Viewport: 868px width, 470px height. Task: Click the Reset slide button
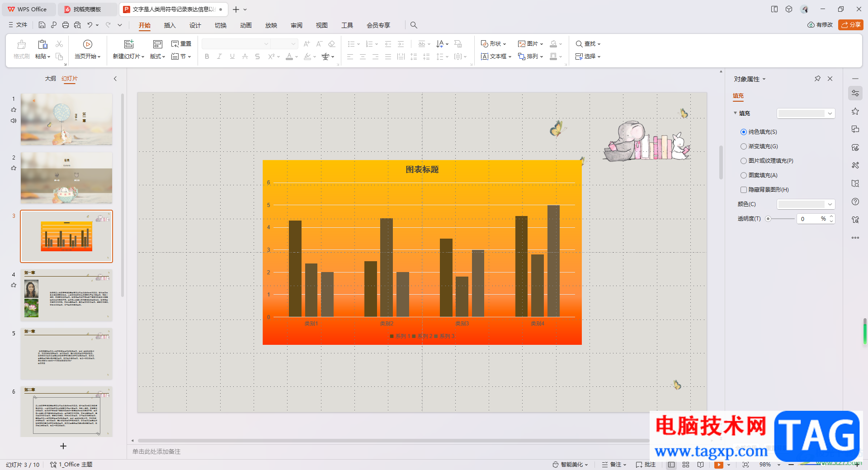point(181,44)
